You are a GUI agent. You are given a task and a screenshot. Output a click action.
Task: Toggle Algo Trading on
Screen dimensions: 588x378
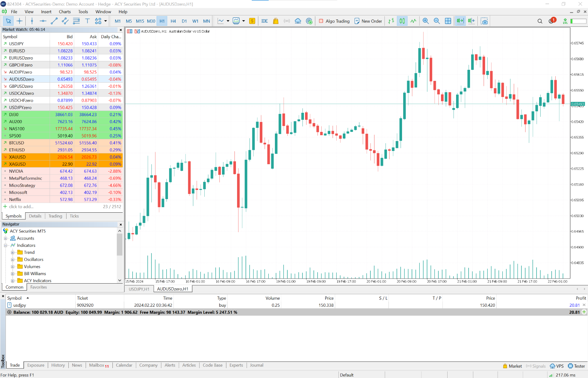[334, 21]
